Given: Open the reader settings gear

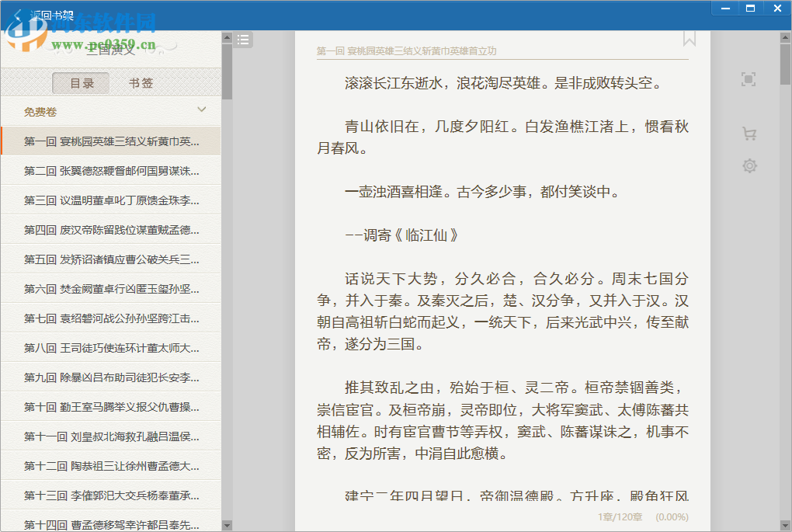Looking at the screenshot, I should pyautogui.click(x=749, y=165).
